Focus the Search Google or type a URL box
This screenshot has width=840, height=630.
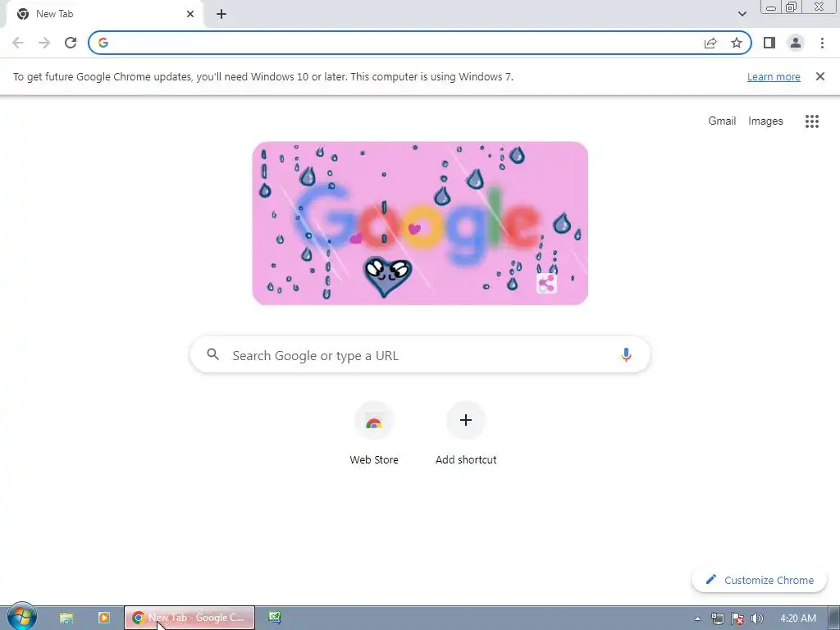(x=420, y=354)
